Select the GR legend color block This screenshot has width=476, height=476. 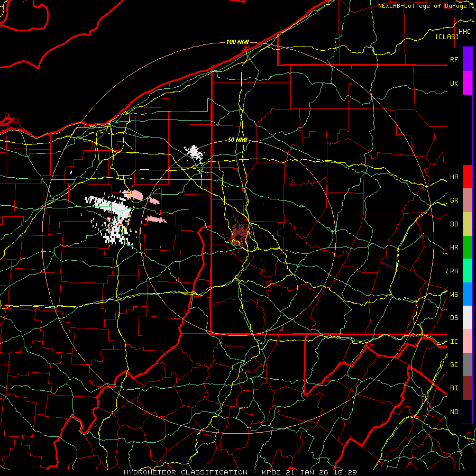pos(467,200)
